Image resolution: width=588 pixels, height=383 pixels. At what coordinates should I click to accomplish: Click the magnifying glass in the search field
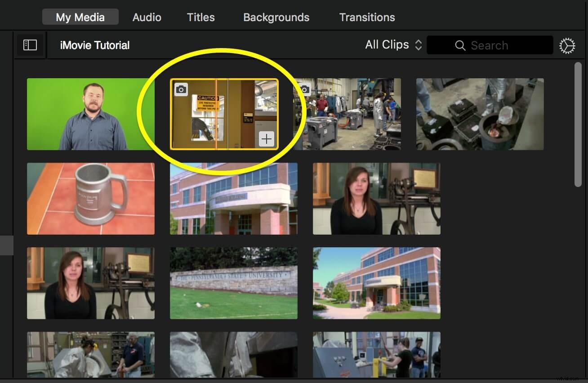pyautogui.click(x=460, y=45)
